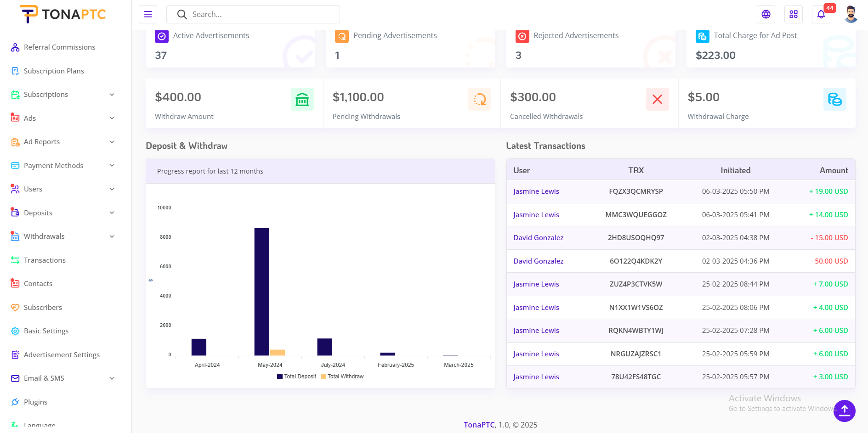Click TRX code RQKN4WBTY1WJ
Image resolution: width=868 pixels, height=433 pixels.
(x=636, y=331)
